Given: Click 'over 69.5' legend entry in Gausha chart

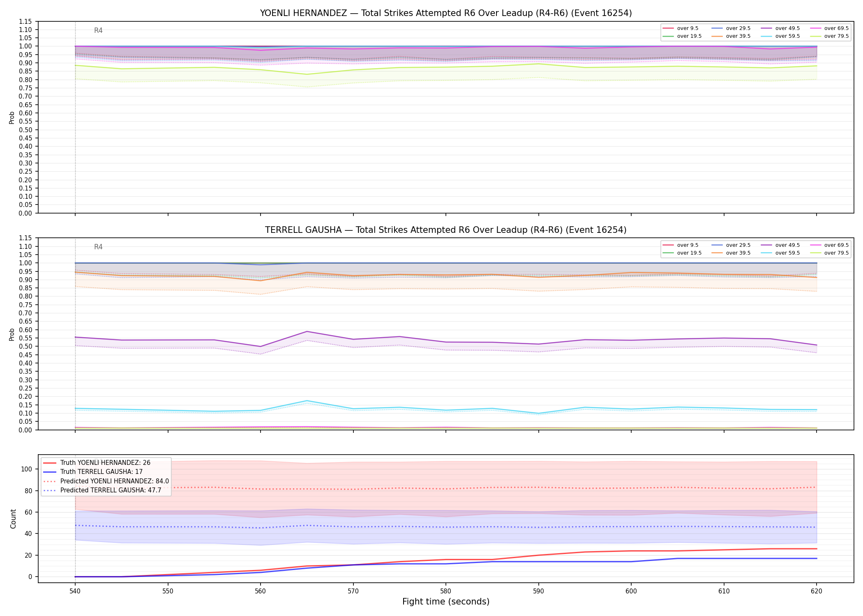Looking at the screenshot, I should click(x=829, y=245).
